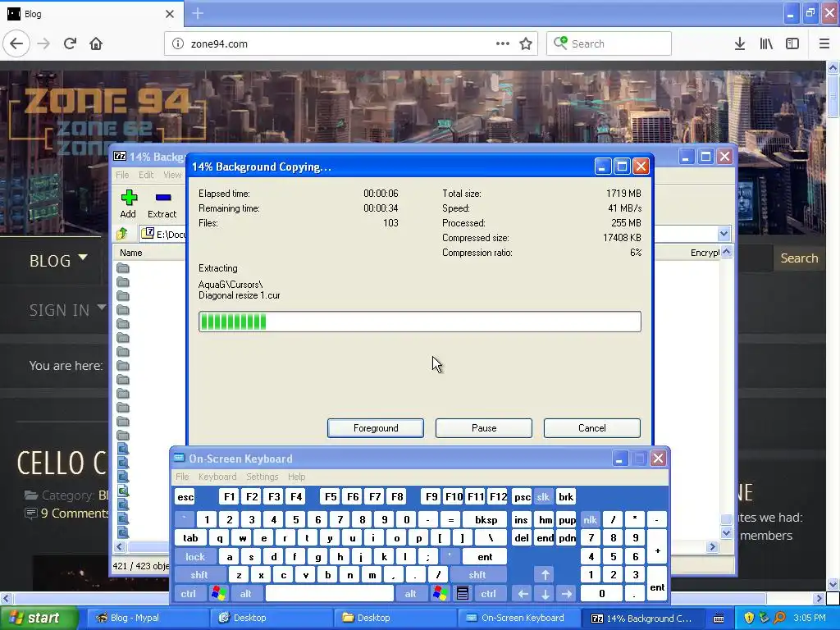
Task: Click the browser back arrow
Action: click(x=16, y=44)
